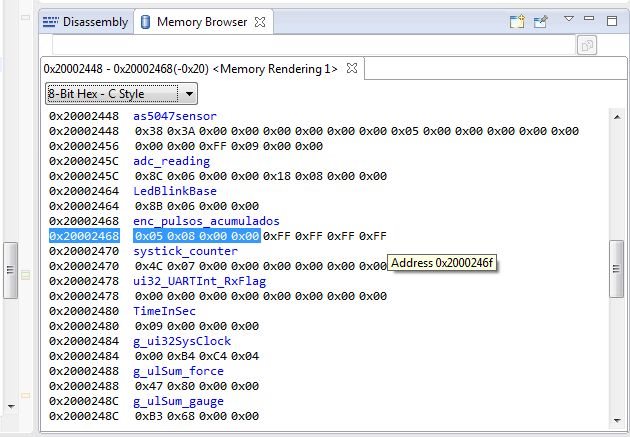630x437 pixels.
Task: Open the 8-Bit Hex - C Style dropdown
Action: [x=121, y=94]
